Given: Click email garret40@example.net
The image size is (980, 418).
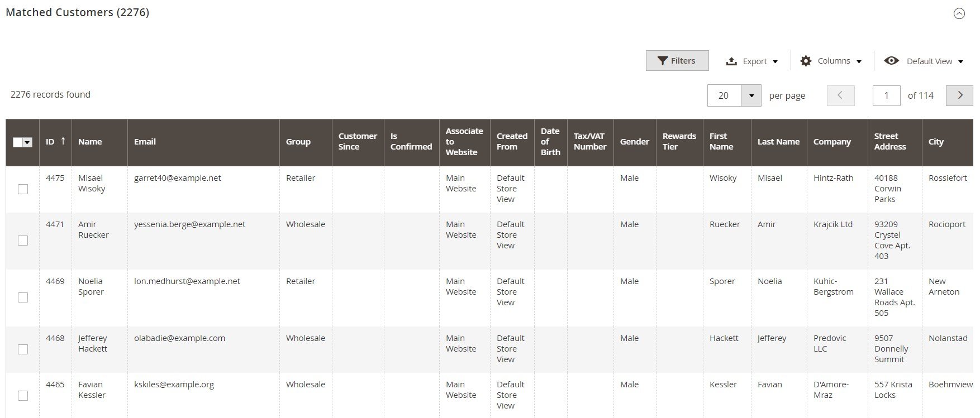Looking at the screenshot, I should tap(177, 178).
